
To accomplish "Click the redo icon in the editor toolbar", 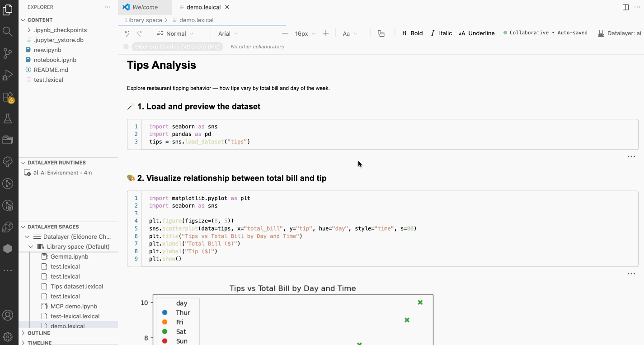I will pos(140,33).
